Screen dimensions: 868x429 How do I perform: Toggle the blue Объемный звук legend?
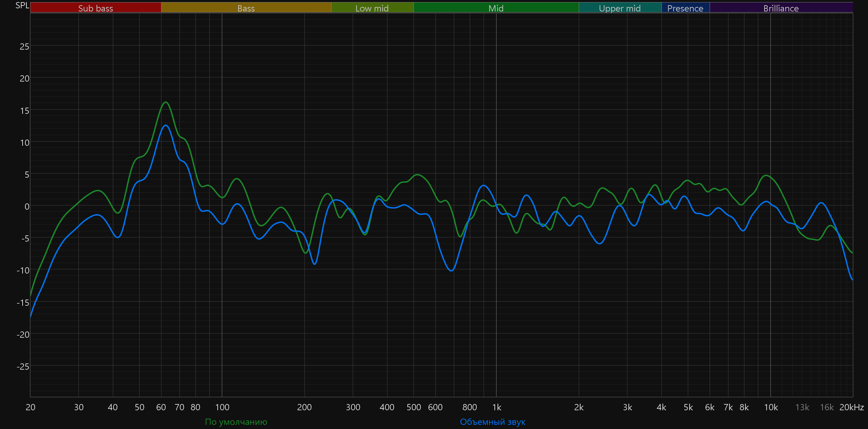[x=492, y=422]
